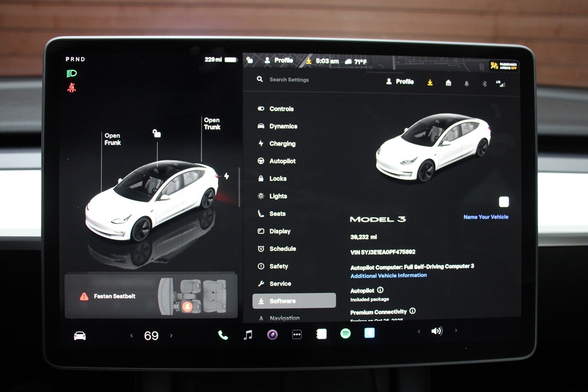Select Charging in settings menu

[282, 144]
